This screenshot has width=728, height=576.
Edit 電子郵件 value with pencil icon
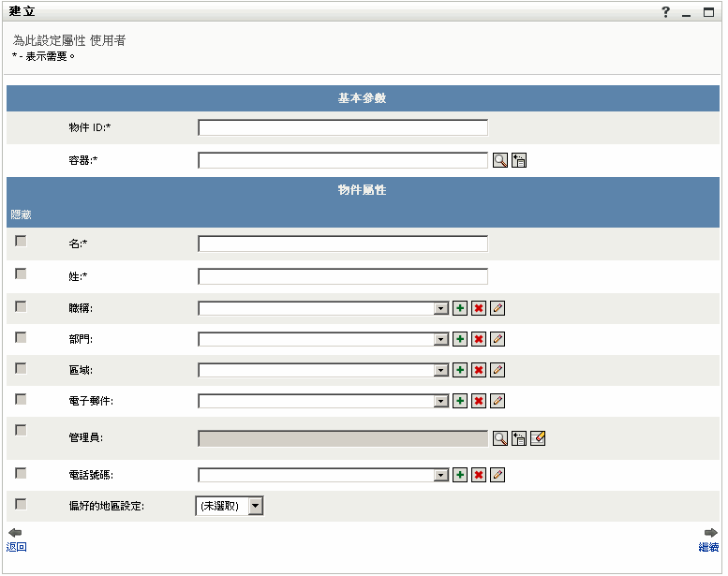pyautogui.click(x=498, y=401)
